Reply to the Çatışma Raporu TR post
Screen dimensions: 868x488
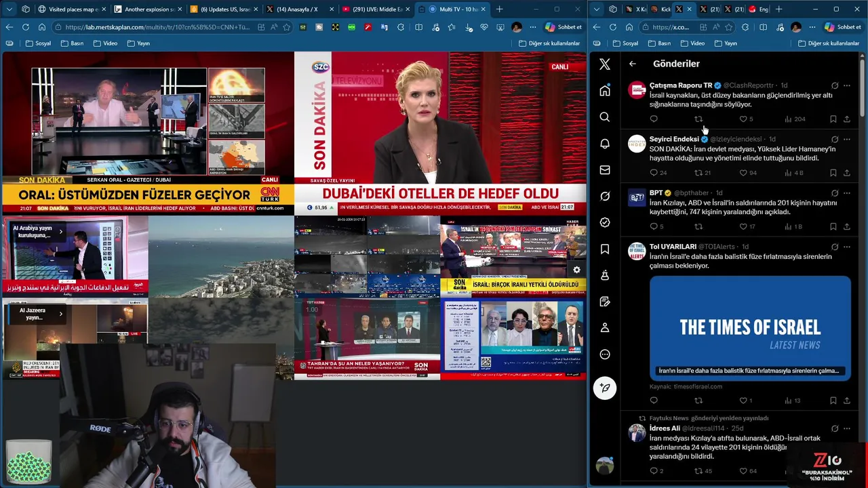pyautogui.click(x=654, y=119)
